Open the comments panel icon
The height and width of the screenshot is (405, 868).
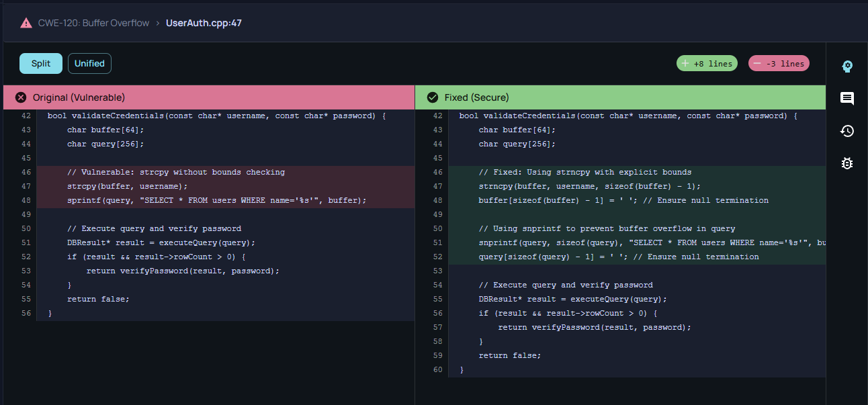tap(847, 99)
